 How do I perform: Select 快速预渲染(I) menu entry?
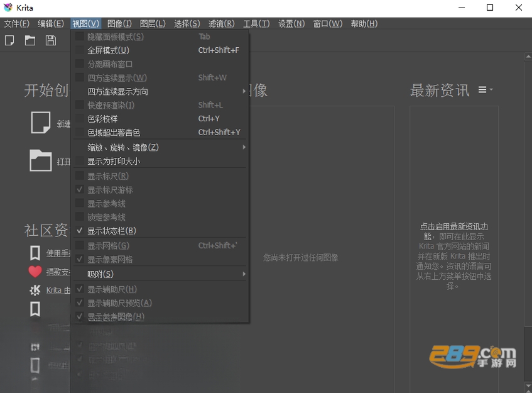click(x=160, y=105)
